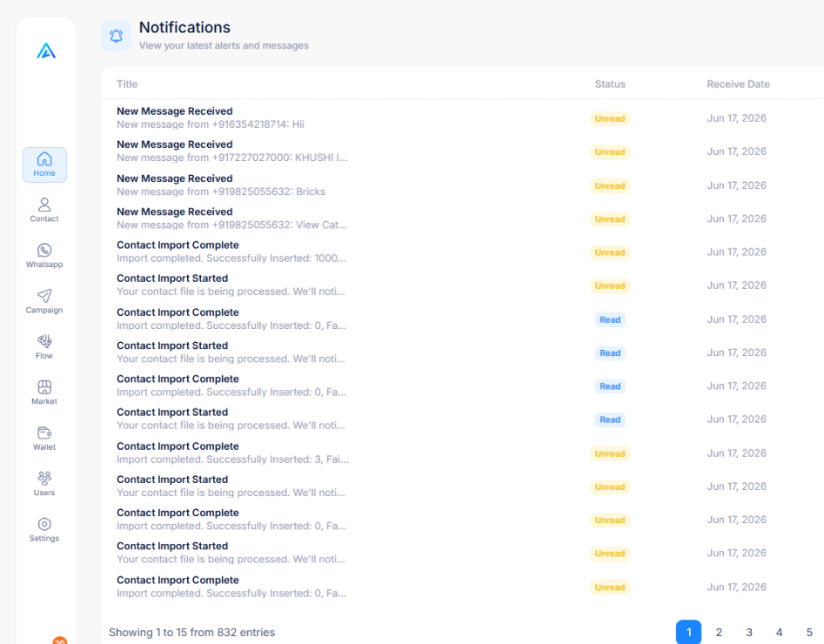The height and width of the screenshot is (644, 824).
Task: Click the Status column header
Action: point(610,84)
